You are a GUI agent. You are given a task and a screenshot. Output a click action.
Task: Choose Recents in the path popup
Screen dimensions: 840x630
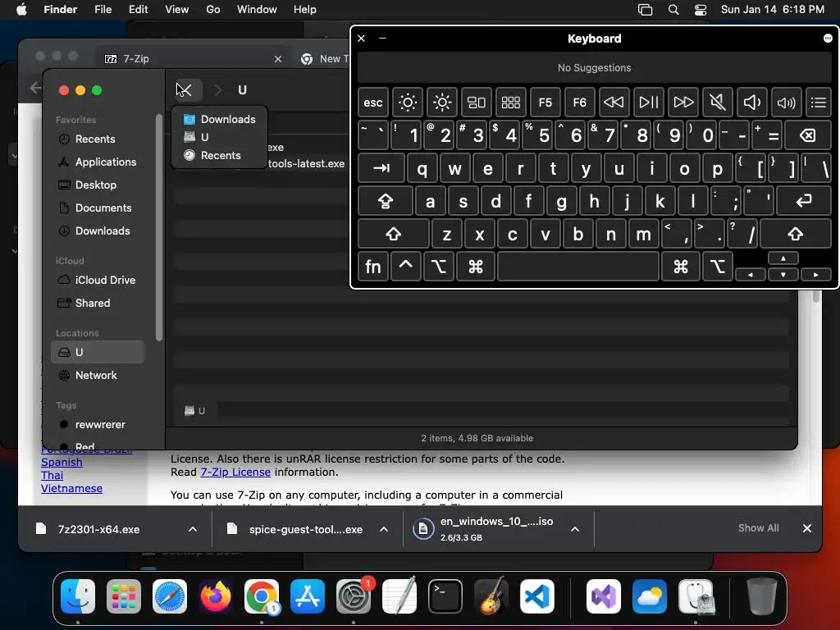[x=220, y=155]
